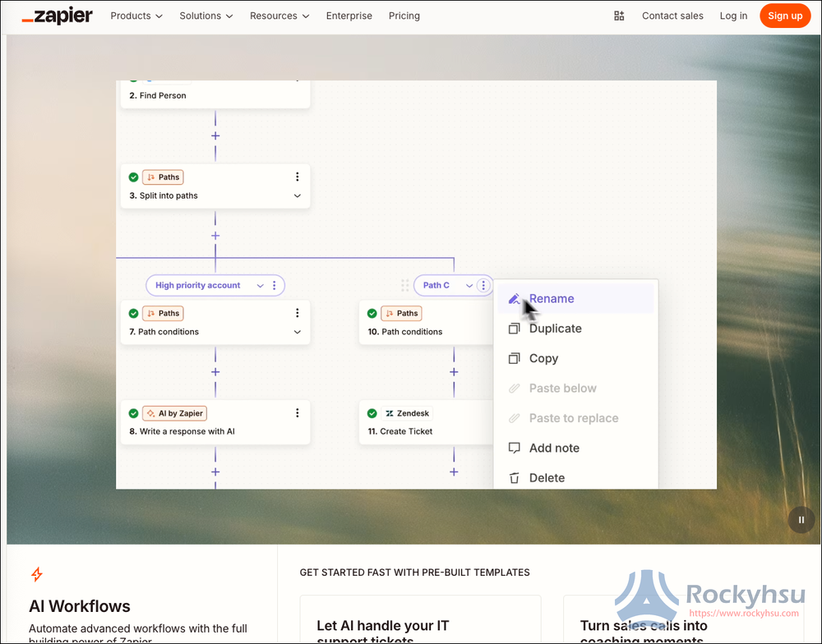Click the copy icon beside Copy

coord(515,358)
